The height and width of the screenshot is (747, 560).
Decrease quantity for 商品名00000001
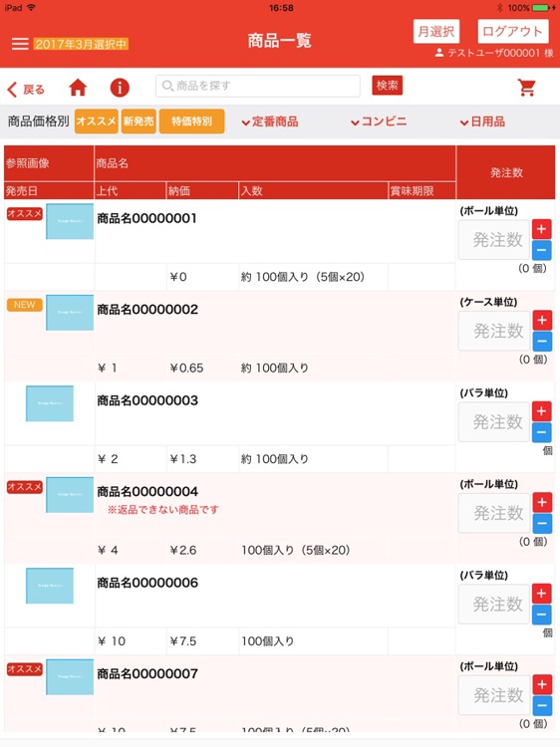pos(541,250)
